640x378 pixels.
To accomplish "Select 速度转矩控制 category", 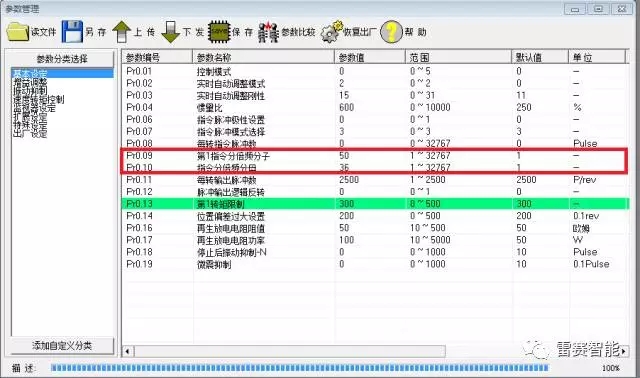I will [38, 99].
